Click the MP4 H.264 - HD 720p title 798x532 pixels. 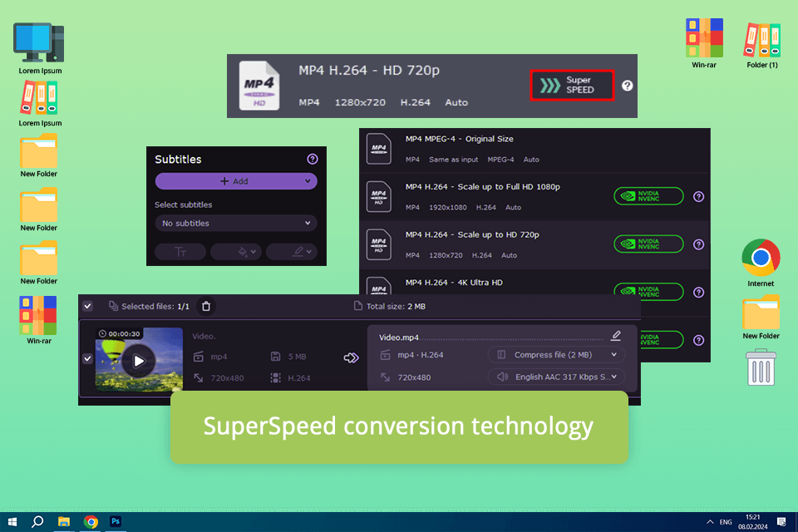click(369, 71)
